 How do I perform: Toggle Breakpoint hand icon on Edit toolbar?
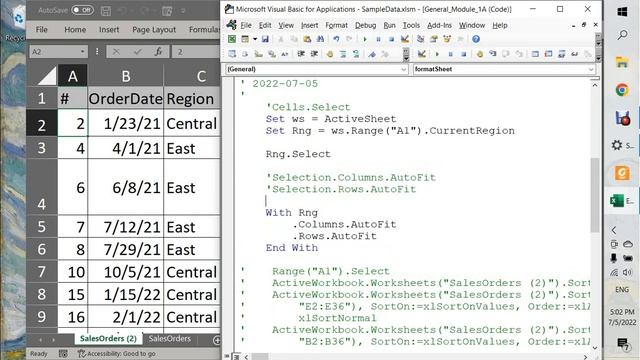330,54
